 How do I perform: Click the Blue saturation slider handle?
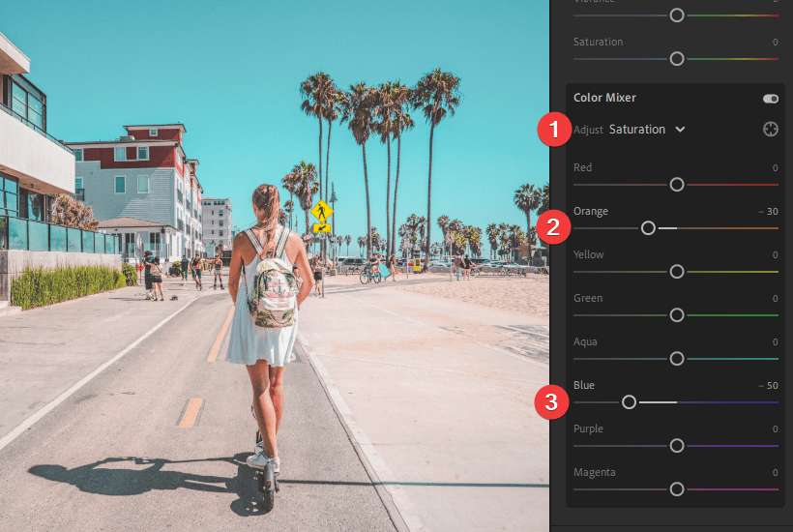pyautogui.click(x=629, y=402)
